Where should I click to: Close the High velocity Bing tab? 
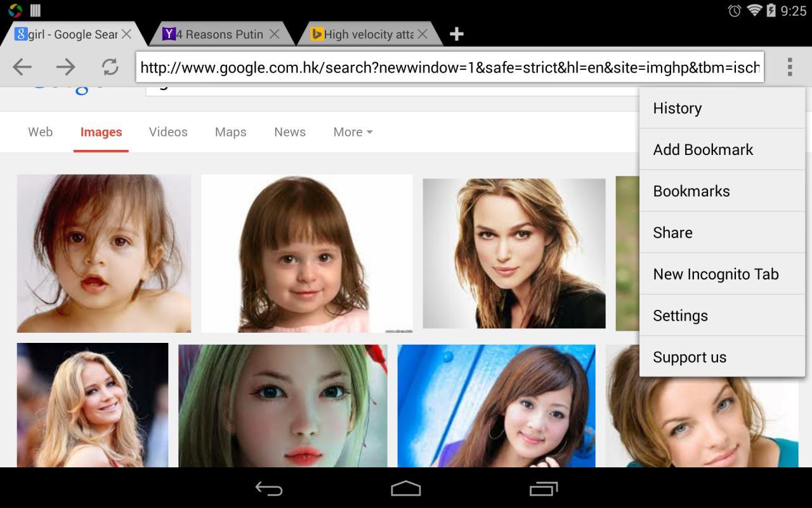pyautogui.click(x=422, y=34)
